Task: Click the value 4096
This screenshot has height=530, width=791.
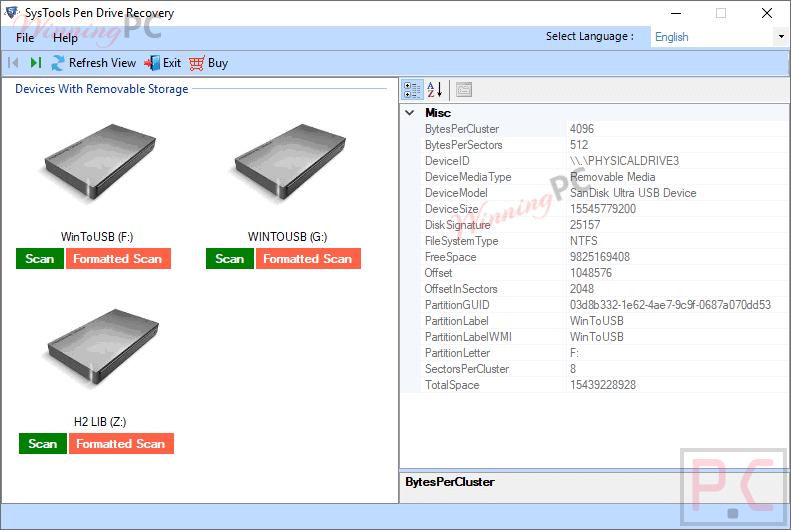Action: point(582,129)
